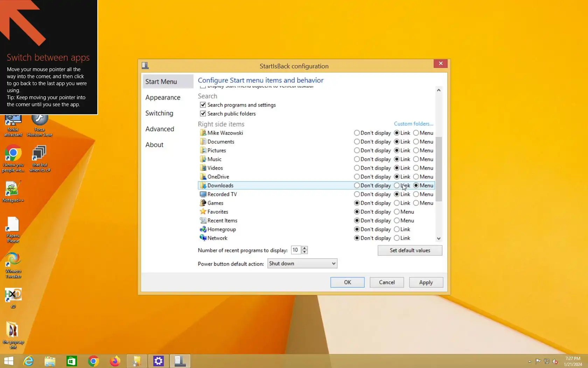Viewport: 588px width, 368px height.
Task: Click the Network icon in list
Action: 203,238
